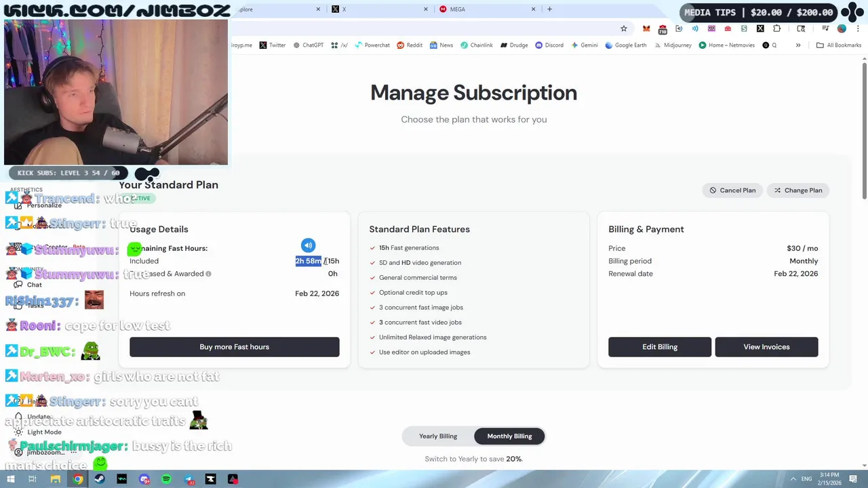
Task: Click the Cancel Plan button
Action: 732,190
